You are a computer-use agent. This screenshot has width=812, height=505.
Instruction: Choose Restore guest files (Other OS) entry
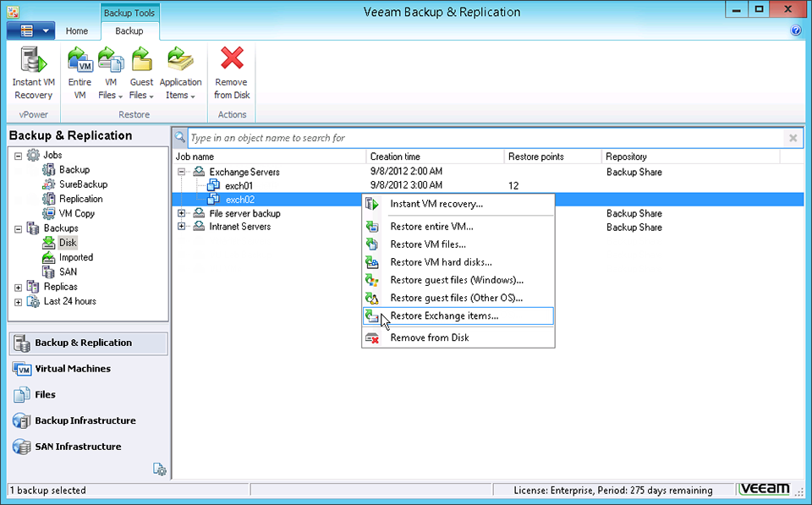coord(458,298)
